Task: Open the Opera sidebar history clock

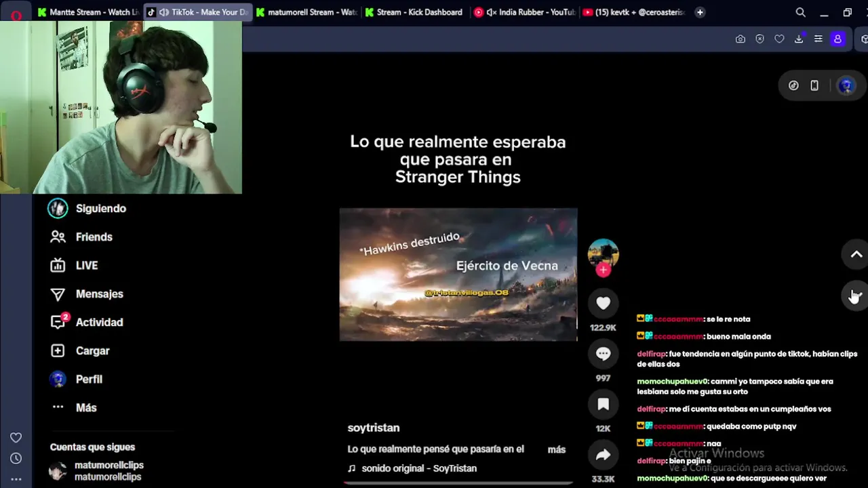Action: pyautogui.click(x=16, y=458)
